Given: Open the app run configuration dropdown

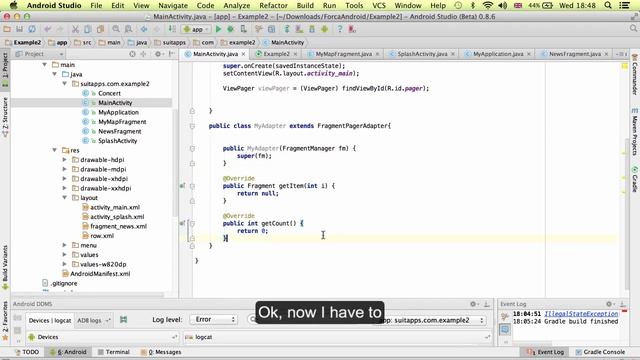Looking at the screenshot, I should [196, 29].
